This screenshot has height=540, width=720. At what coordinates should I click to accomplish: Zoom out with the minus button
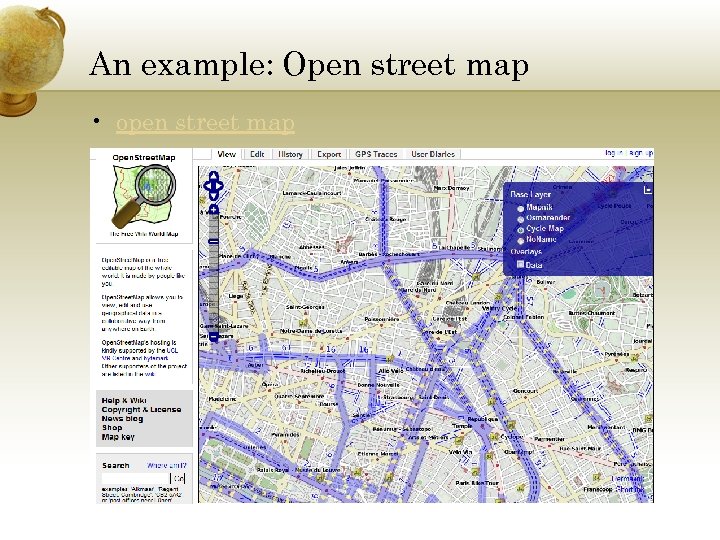coord(214,337)
